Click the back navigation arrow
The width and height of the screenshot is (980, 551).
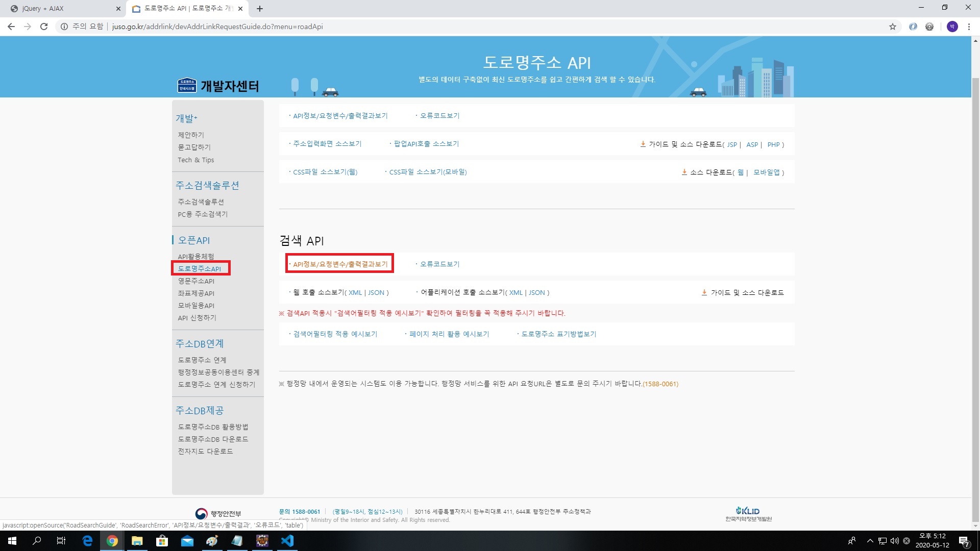coord(11,27)
